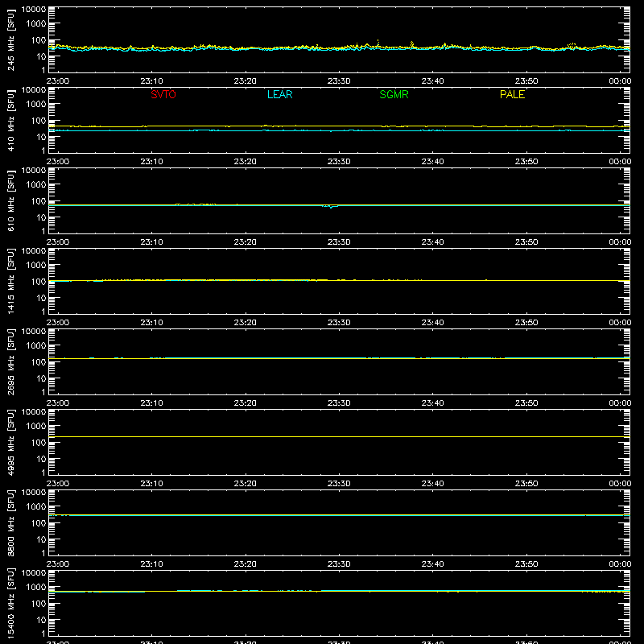Click the 23:30 time label under 1415 MHz plot
Image resolution: width=644 pixels, height=644 pixels.
[x=339, y=323]
